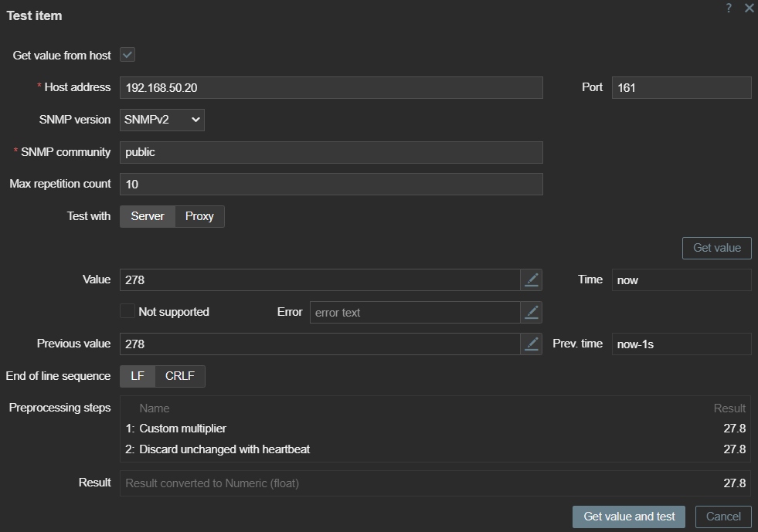758x532 pixels.
Task: Click into the Port field
Action: click(x=681, y=88)
